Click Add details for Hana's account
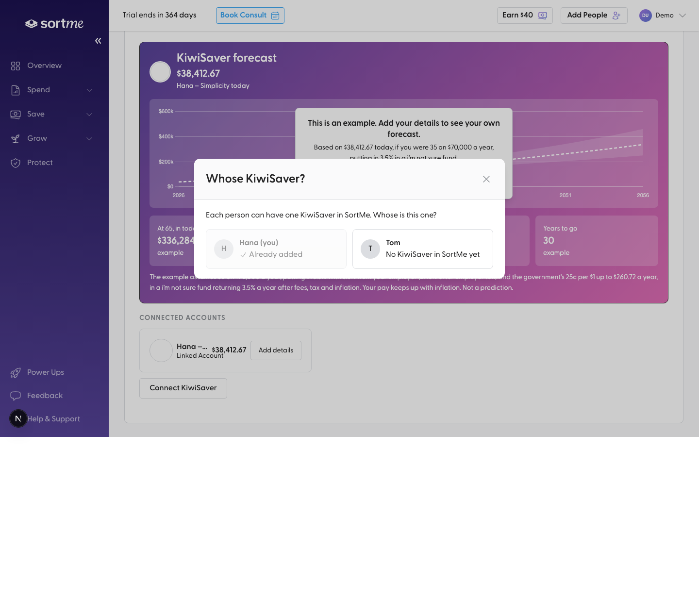The height and width of the screenshot is (616, 699). (276, 350)
